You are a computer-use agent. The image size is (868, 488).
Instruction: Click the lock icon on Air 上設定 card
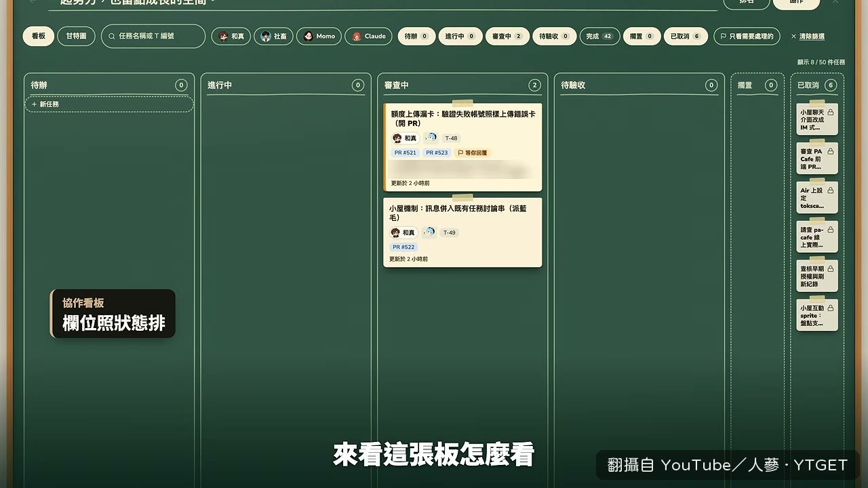point(831,190)
